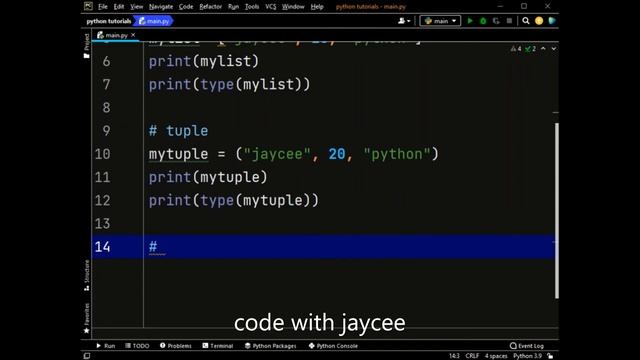
Task: Click the warnings count indicator showing 4
Action: click(x=516, y=49)
